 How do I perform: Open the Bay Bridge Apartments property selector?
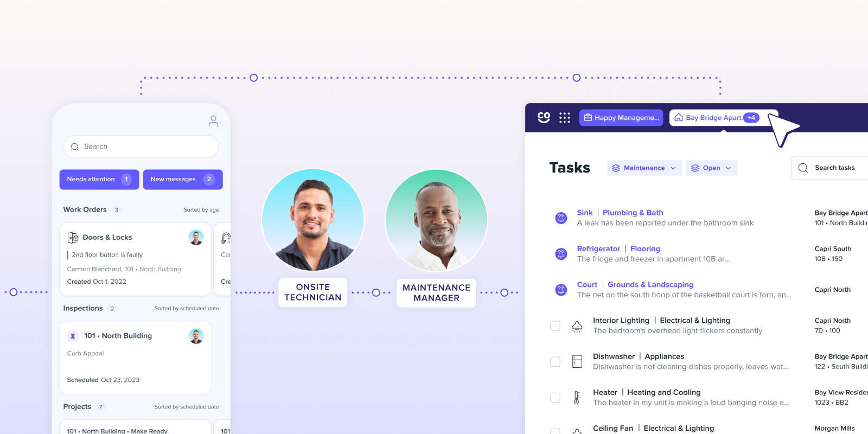tap(724, 118)
